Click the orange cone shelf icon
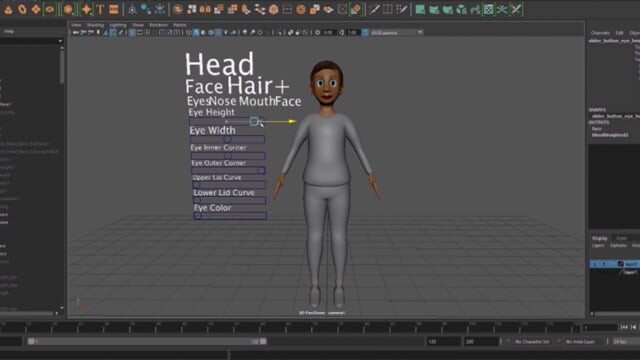 (x=8, y=9)
